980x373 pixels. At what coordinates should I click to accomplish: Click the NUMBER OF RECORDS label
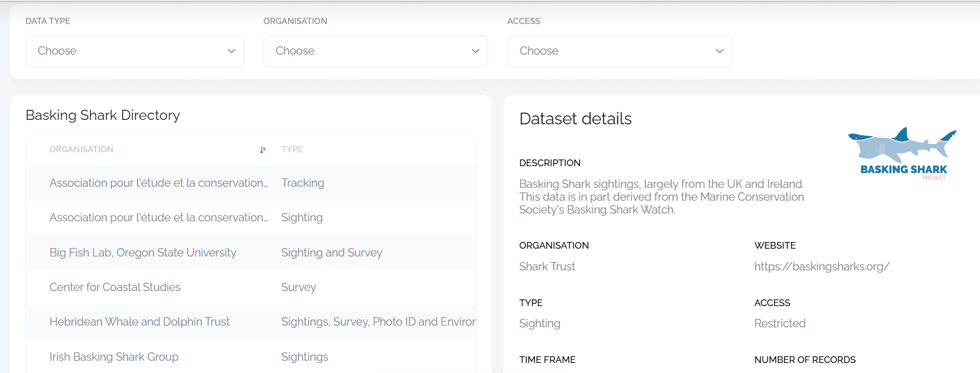click(805, 360)
